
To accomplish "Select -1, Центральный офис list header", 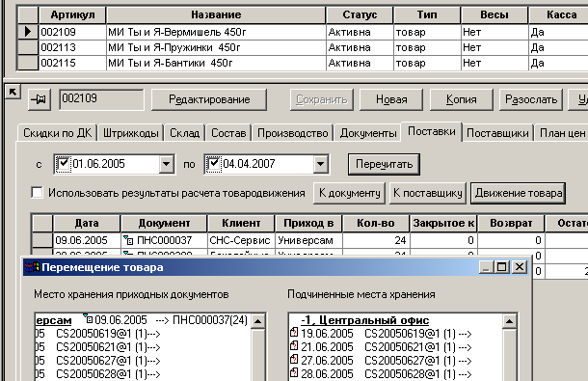I will tap(365, 320).
